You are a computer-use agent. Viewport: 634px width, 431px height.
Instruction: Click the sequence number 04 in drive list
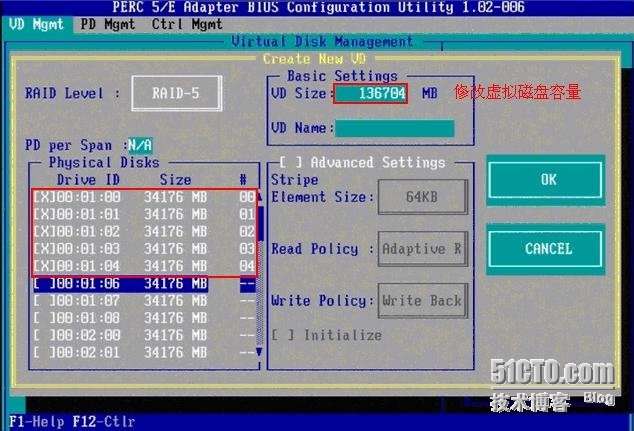click(247, 266)
